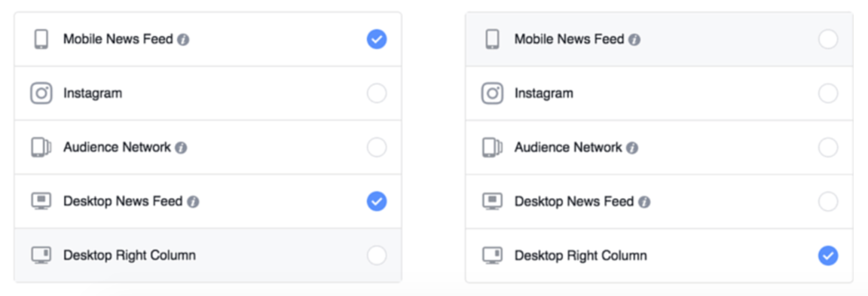The width and height of the screenshot is (868, 296).
Task: Uncheck Mobile News Feed in the left panel
Action: click(377, 39)
